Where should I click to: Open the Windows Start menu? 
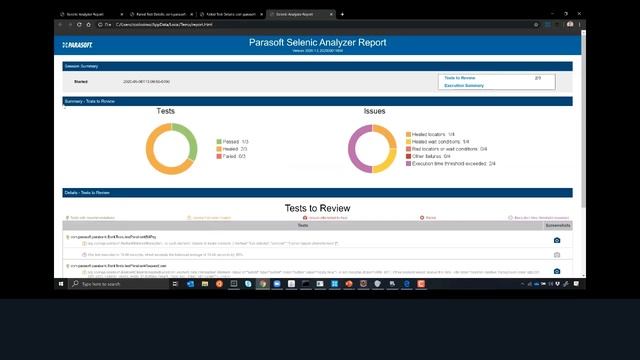click(61, 284)
